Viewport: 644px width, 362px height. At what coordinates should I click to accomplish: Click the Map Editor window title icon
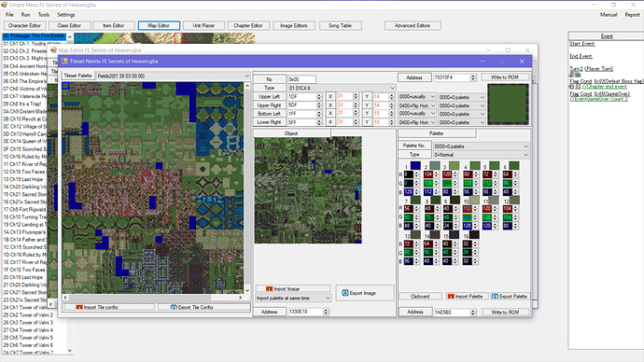[53, 50]
